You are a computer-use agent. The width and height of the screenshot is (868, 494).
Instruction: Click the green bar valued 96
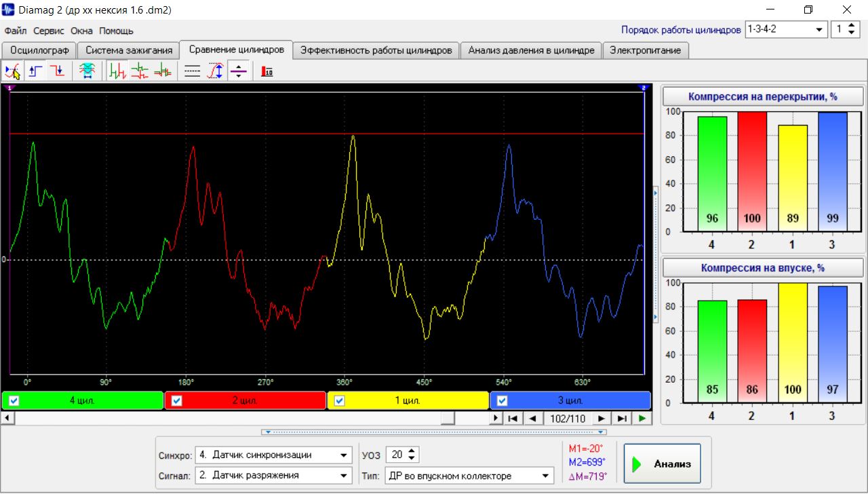712,174
